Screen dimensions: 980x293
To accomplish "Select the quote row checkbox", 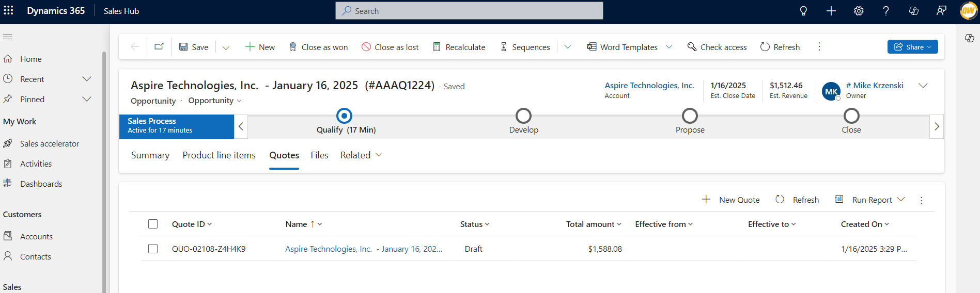I will (x=153, y=249).
